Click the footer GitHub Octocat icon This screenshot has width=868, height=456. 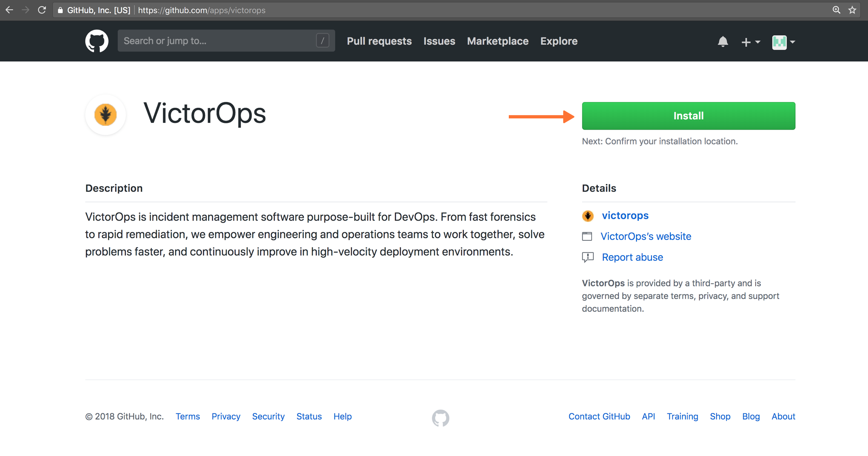pos(440,418)
